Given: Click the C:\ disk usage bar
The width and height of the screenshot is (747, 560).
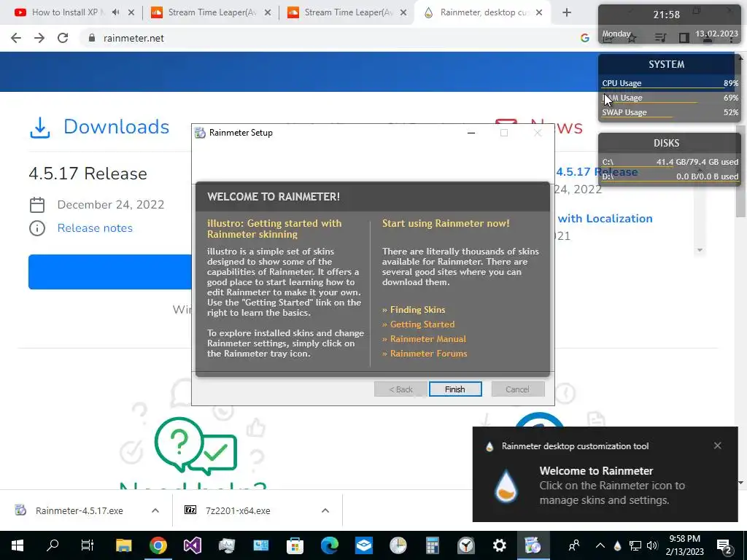Looking at the screenshot, I should 670,163.
